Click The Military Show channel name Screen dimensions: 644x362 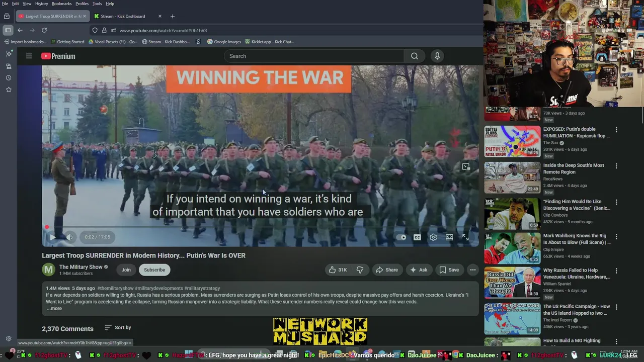point(80,267)
